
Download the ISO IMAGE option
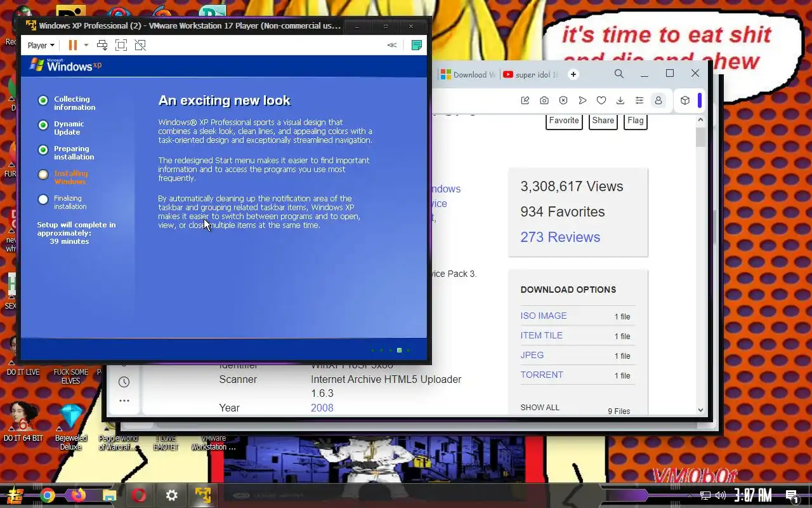click(x=544, y=316)
